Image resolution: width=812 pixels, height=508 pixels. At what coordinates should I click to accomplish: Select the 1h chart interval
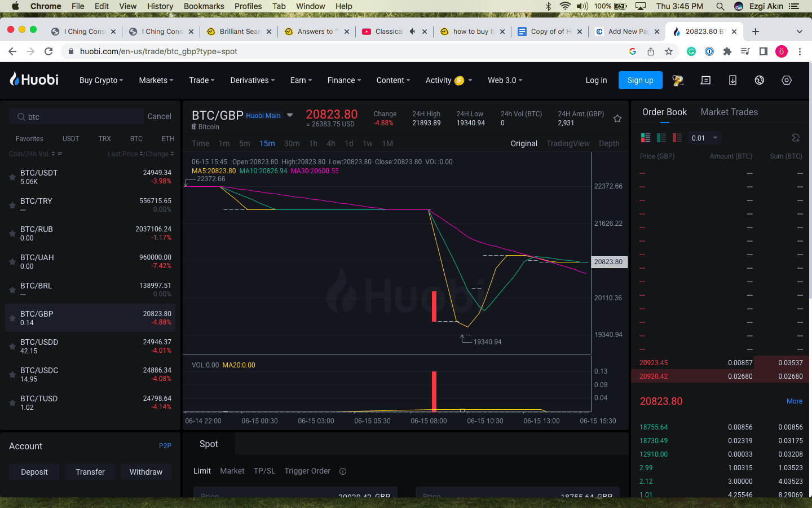coord(313,143)
